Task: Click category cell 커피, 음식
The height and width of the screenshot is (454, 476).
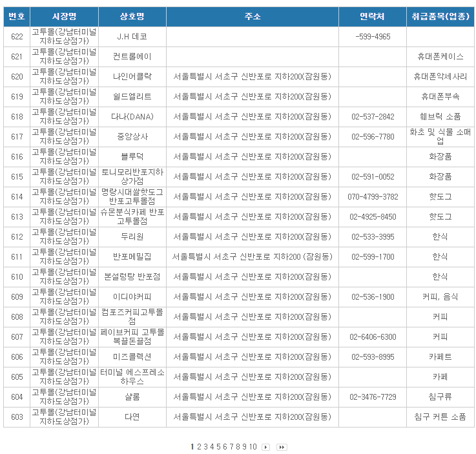Action: [440, 297]
